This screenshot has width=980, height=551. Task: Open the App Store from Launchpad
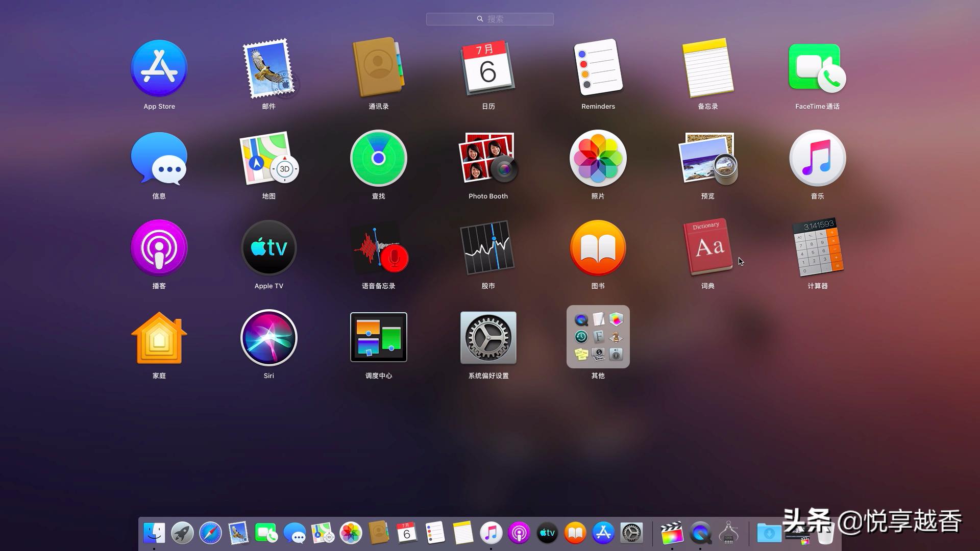tap(159, 68)
